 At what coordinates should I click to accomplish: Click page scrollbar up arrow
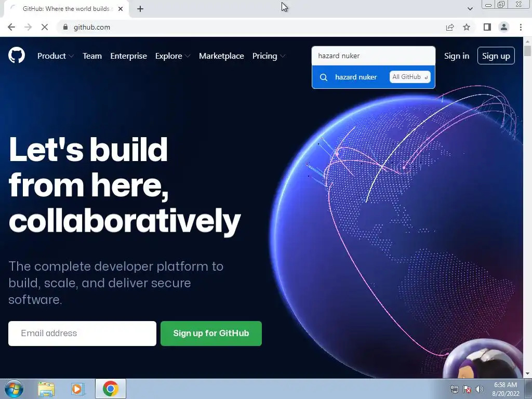[527, 41]
